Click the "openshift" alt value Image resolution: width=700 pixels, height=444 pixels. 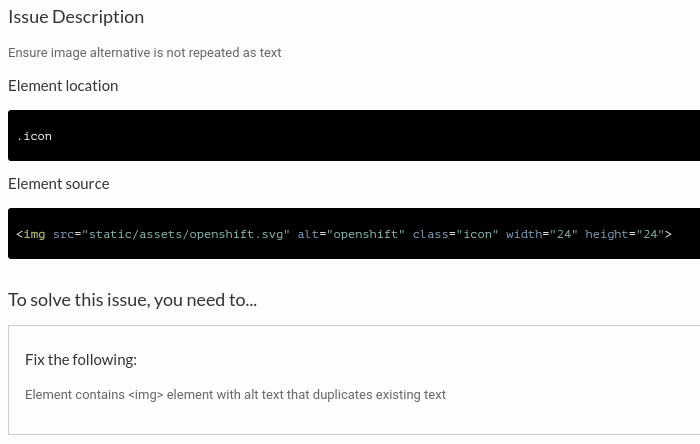click(366, 234)
